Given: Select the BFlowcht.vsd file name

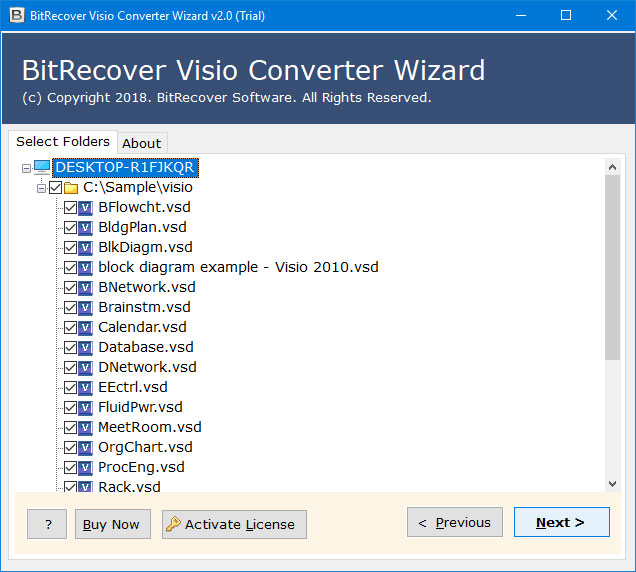Looking at the screenshot, I should [x=144, y=207].
